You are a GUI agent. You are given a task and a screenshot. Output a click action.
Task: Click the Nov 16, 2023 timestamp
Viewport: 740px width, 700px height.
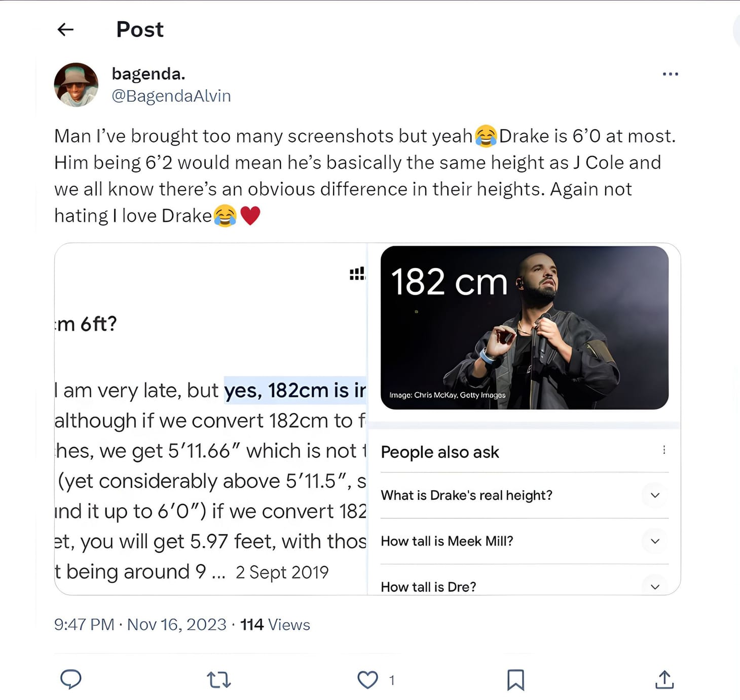[176, 625]
